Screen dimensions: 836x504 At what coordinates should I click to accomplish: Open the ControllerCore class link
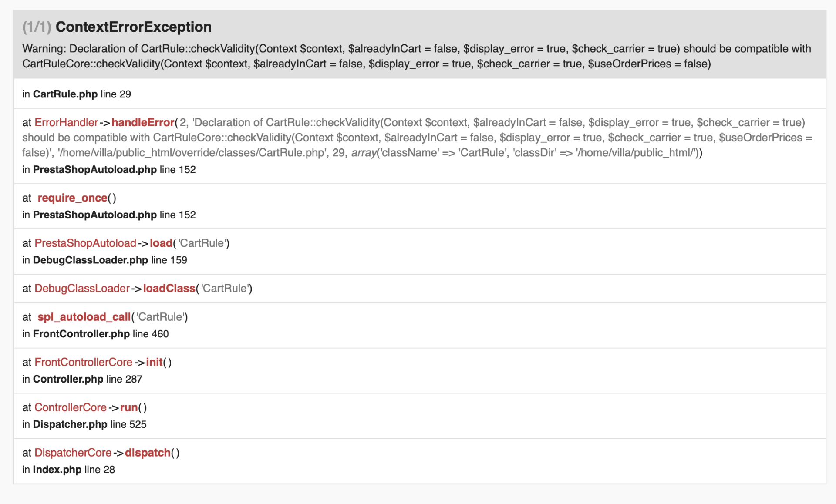click(x=71, y=407)
